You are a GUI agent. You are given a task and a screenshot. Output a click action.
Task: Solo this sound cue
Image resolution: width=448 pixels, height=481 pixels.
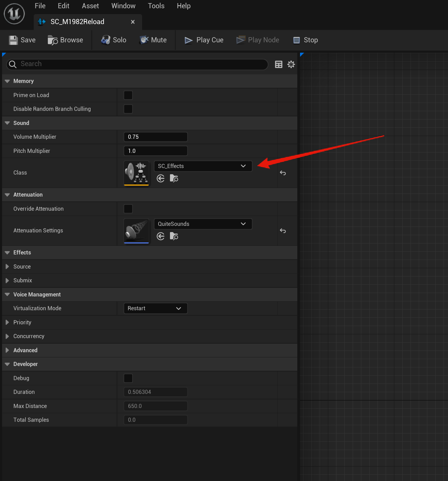click(114, 40)
